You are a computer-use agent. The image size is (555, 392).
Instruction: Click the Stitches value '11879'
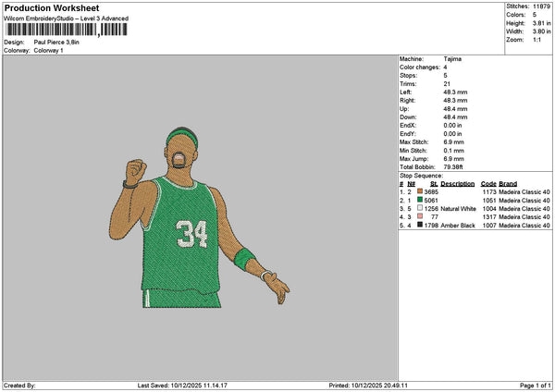click(541, 6)
